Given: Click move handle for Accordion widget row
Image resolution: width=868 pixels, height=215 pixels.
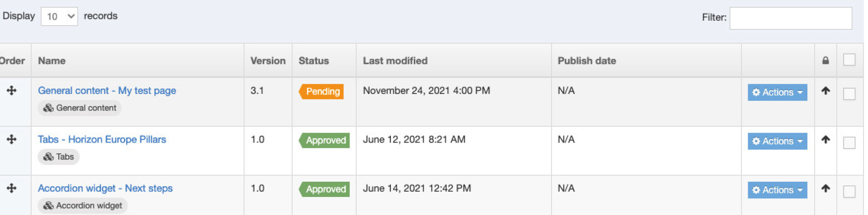Looking at the screenshot, I should point(12,188).
